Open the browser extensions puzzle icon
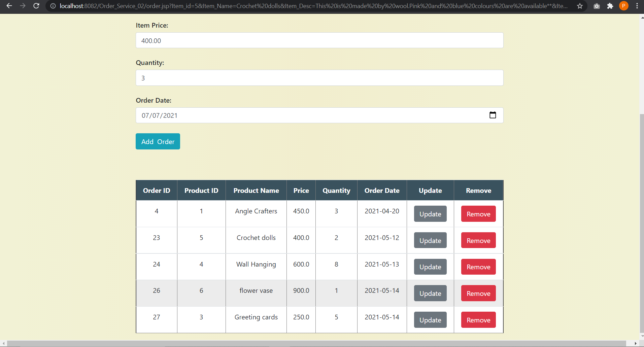 click(x=610, y=6)
